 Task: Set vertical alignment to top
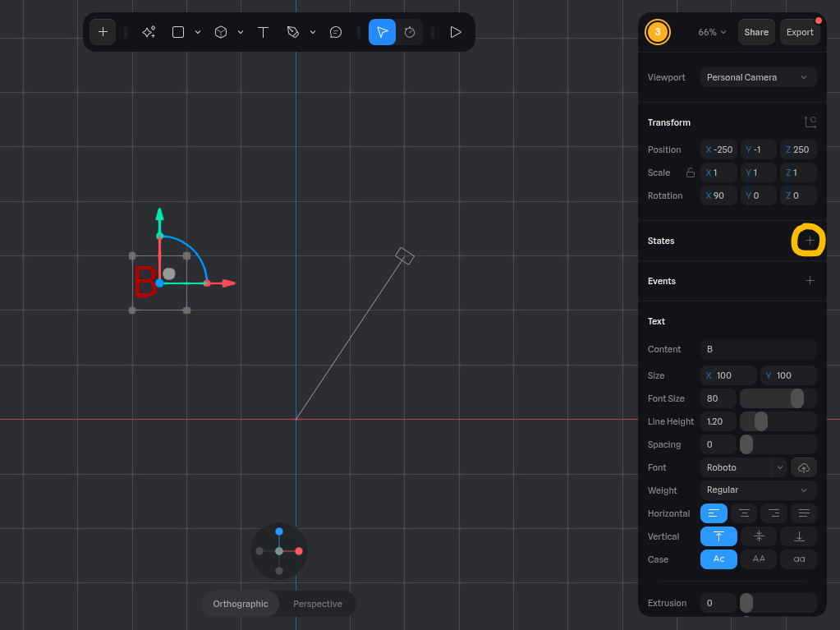[x=718, y=536]
